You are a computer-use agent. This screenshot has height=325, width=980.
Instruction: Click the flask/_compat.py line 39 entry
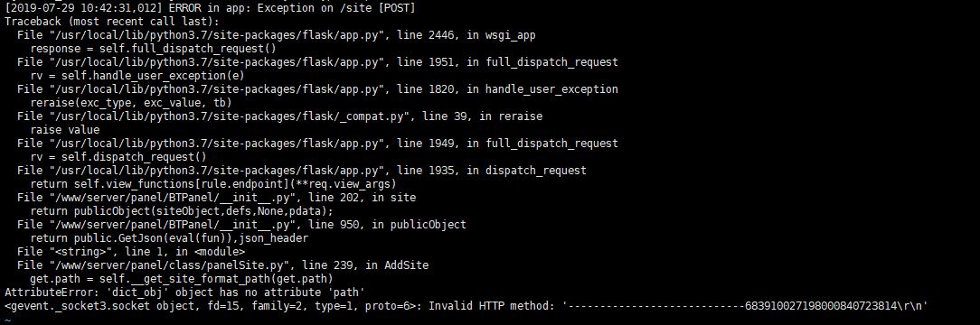tap(279, 116)
